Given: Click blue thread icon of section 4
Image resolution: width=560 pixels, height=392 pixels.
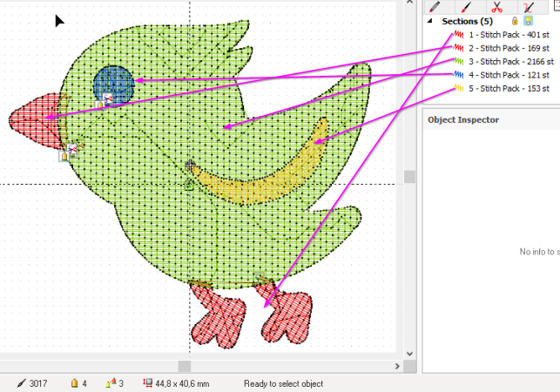Looking at the screenshot, I should [459, 75].
